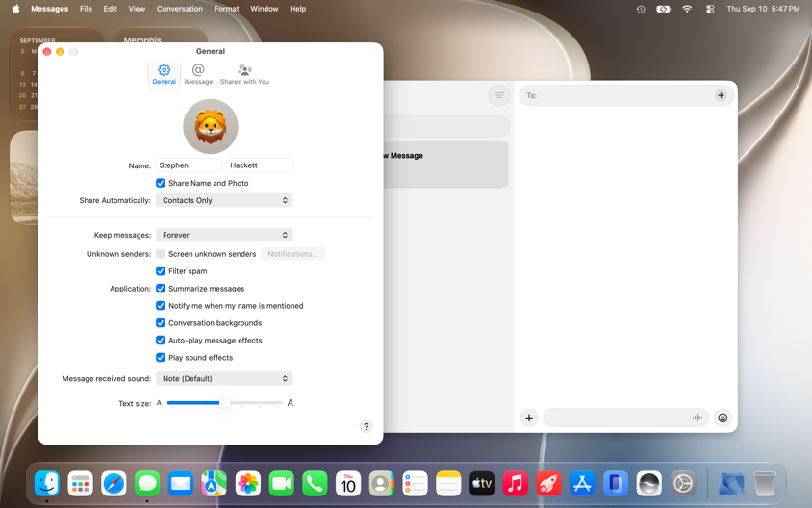Open the Help menu

pos(298,9)
